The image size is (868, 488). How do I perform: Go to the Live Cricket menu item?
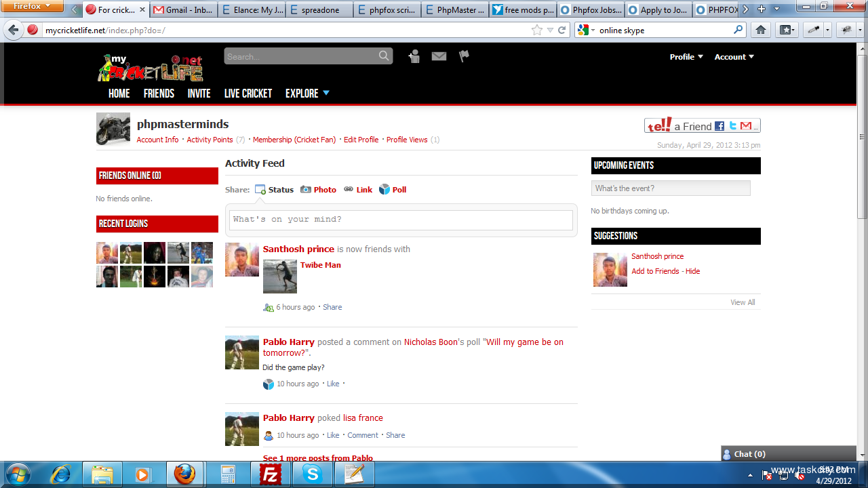click(x=248, y=94)
